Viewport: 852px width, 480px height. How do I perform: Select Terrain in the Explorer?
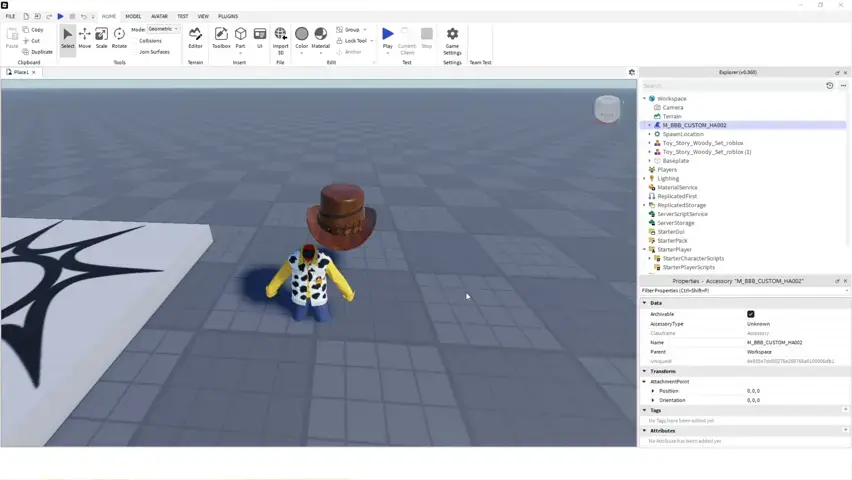672,116
